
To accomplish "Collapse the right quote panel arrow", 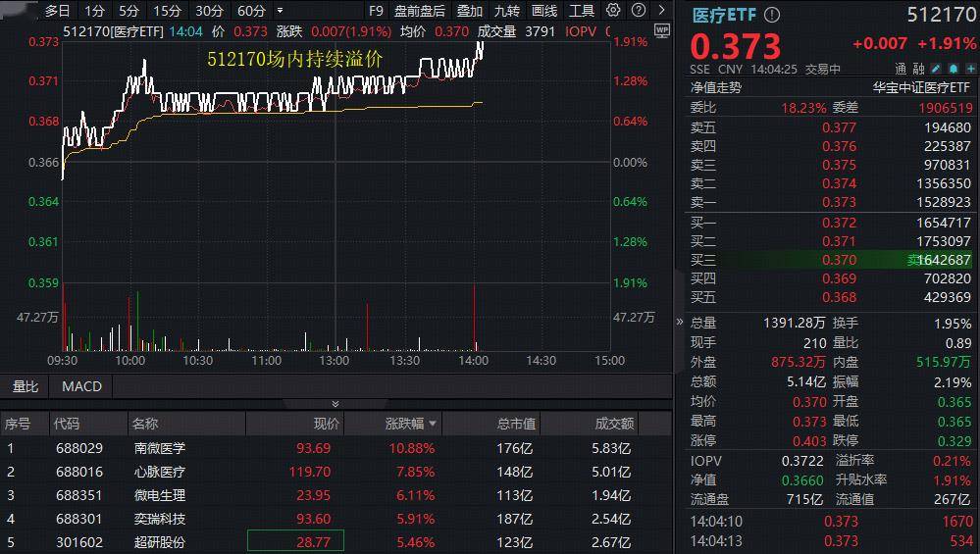I will [680, 322].
